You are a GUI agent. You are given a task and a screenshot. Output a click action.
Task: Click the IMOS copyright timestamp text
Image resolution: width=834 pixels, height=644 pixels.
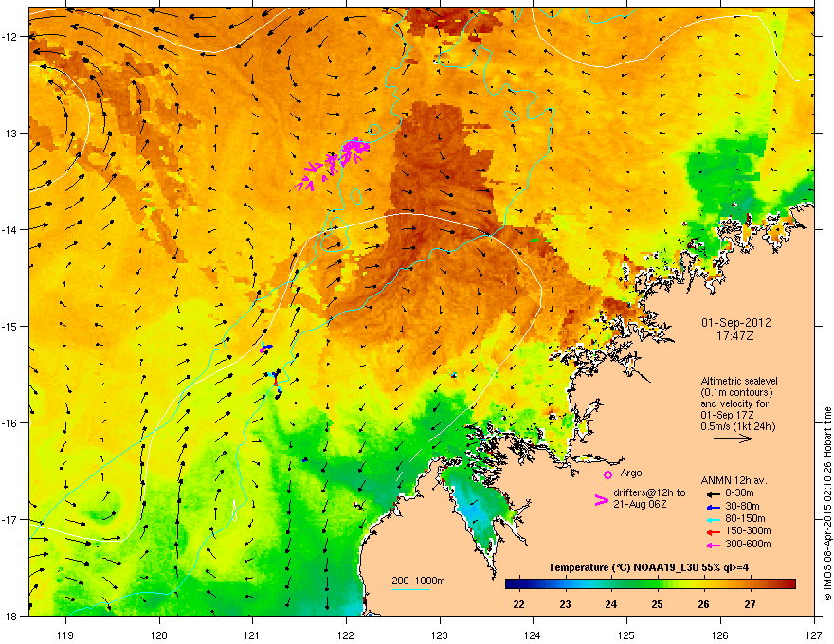[x=827, y=504]
